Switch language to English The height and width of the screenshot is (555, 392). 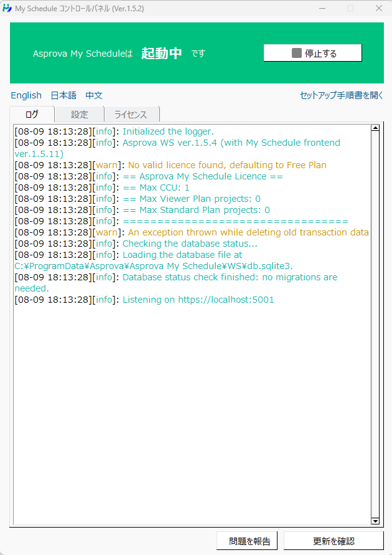coord(26,95)
